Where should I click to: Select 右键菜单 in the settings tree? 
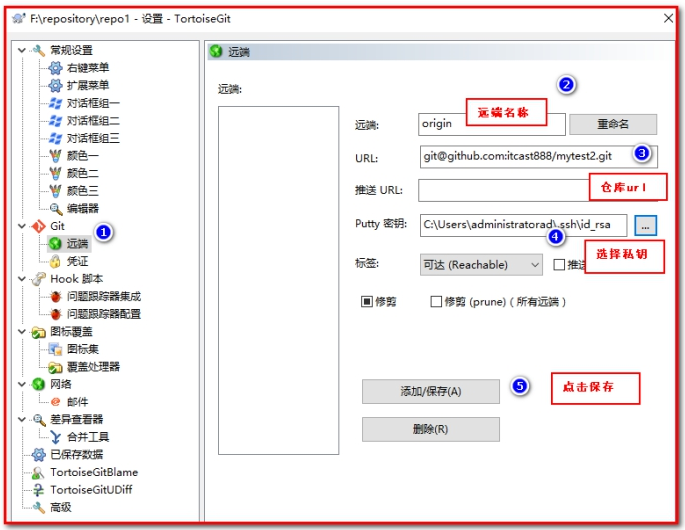(x=88, y=68)
